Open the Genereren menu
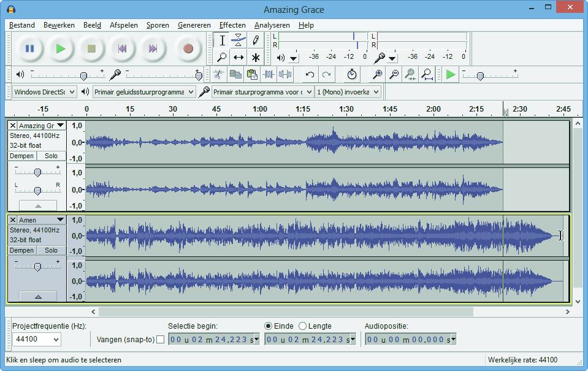The height and width of the screenshot is (371, 588). [x=194, y=25]
